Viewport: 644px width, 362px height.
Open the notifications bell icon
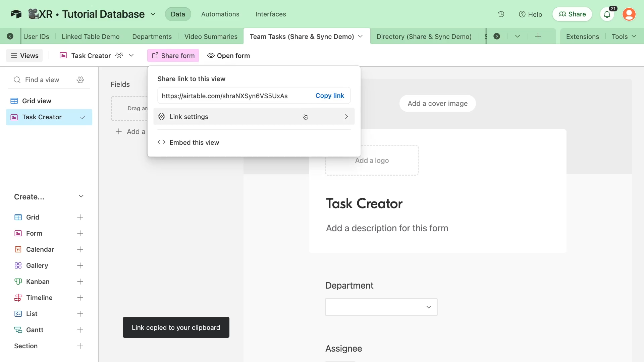coord(607,14)
